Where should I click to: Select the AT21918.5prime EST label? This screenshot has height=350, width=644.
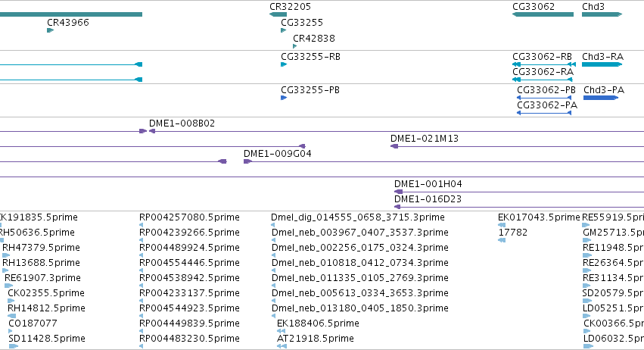316,339
